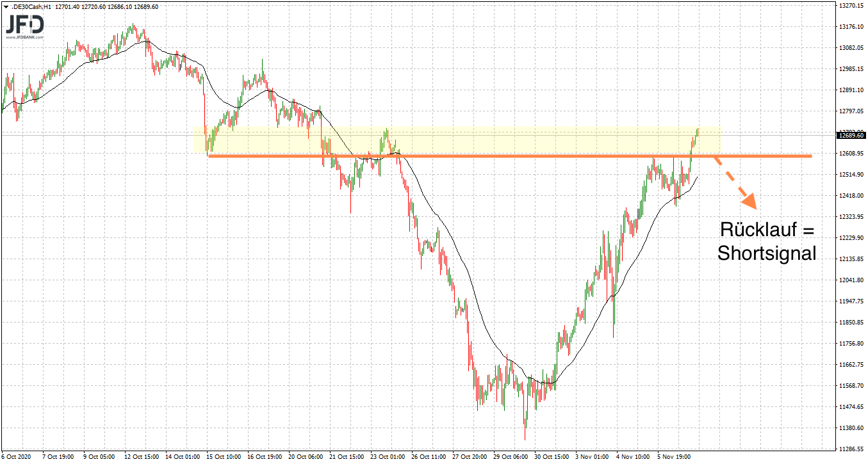868x464 pixels.
Task: Click the 29 Oct 06:00 date label
Action: (510, 458)
